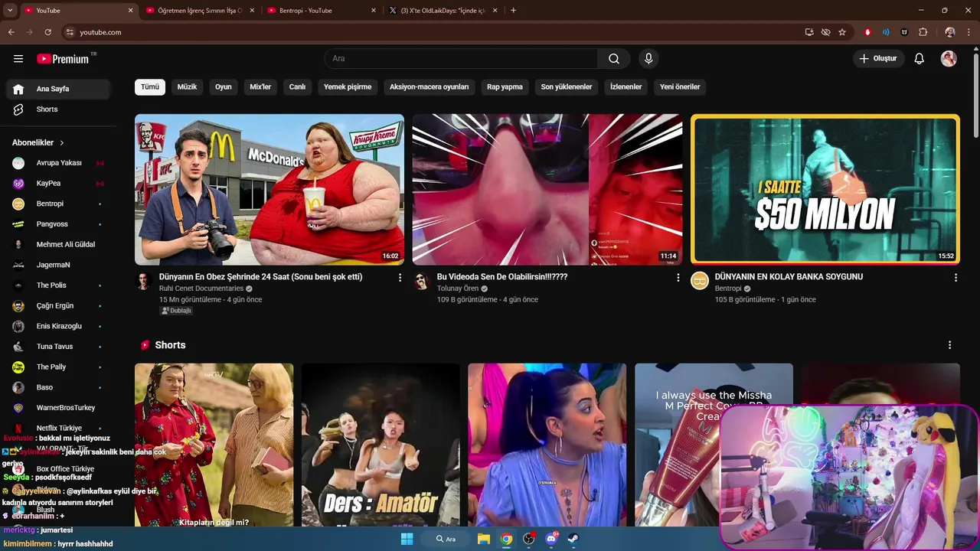Select the Aksiyon-macera oyunları chip
Image resolution: width=980 pixels, height=551 pixels.
click(429, 87)
